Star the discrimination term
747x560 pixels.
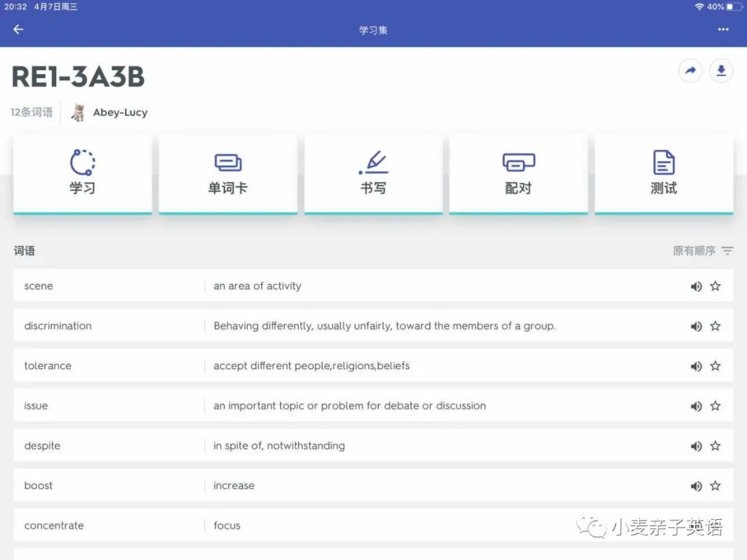pos(715,326)
